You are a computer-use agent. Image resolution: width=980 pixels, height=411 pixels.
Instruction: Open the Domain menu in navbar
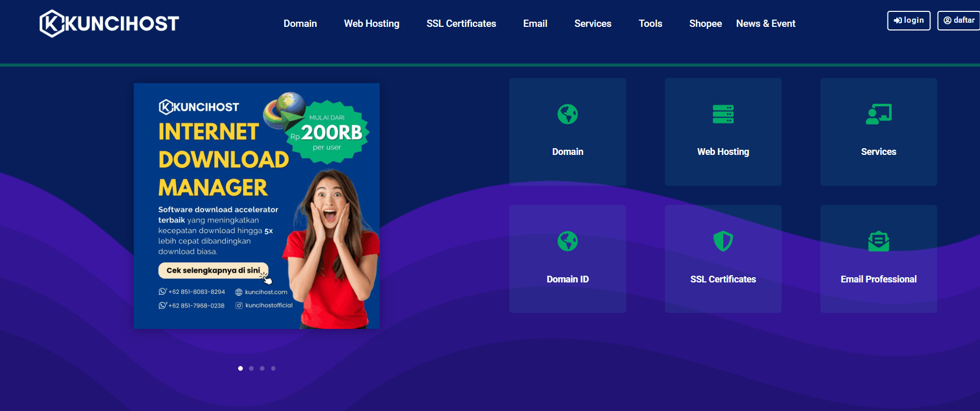tap(300, 24)
